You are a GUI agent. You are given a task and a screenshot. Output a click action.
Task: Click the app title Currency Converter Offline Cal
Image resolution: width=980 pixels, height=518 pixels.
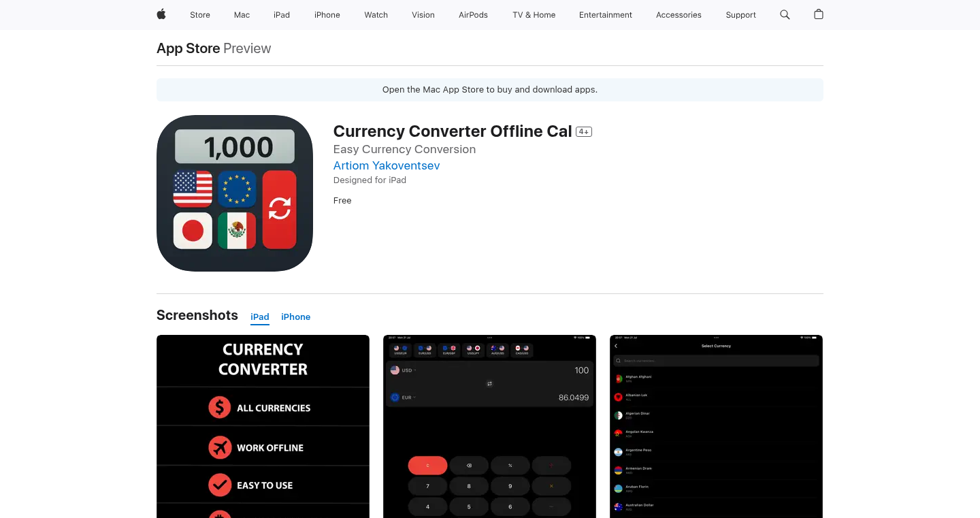[x=453, y=131]
